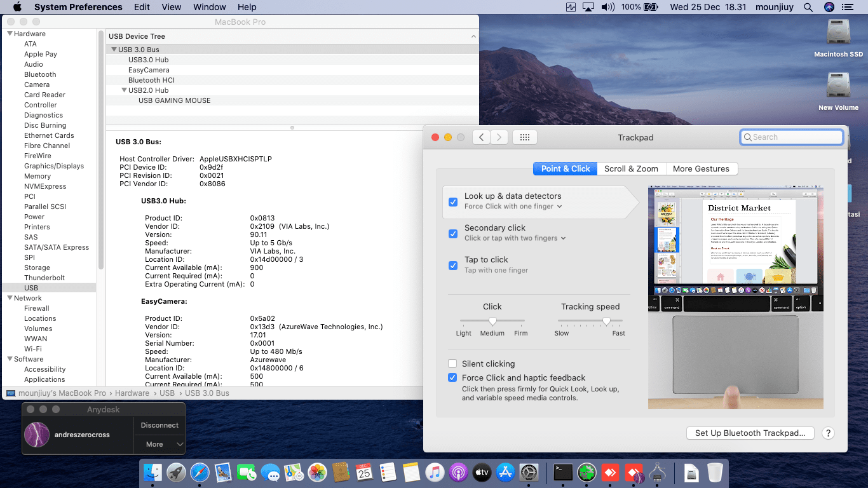
Task: Select EasyCamera in USB Device Tree
Action: tap(149, 70)
